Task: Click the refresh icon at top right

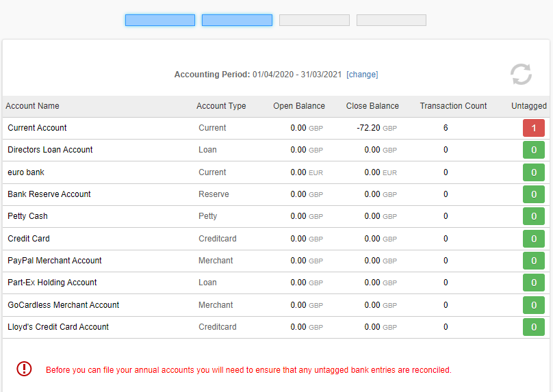Action: (x=521, y=75)
